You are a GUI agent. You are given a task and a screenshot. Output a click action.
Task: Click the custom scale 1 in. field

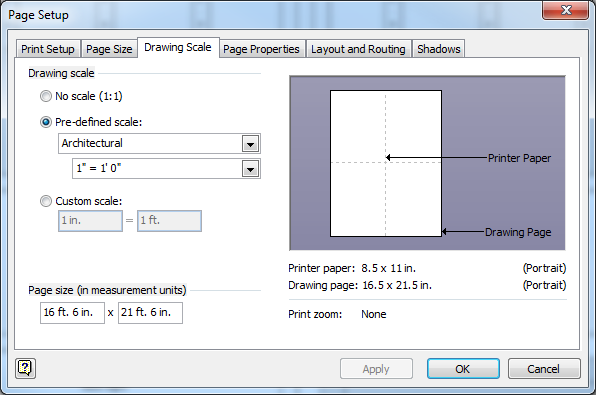coord(90,221)
